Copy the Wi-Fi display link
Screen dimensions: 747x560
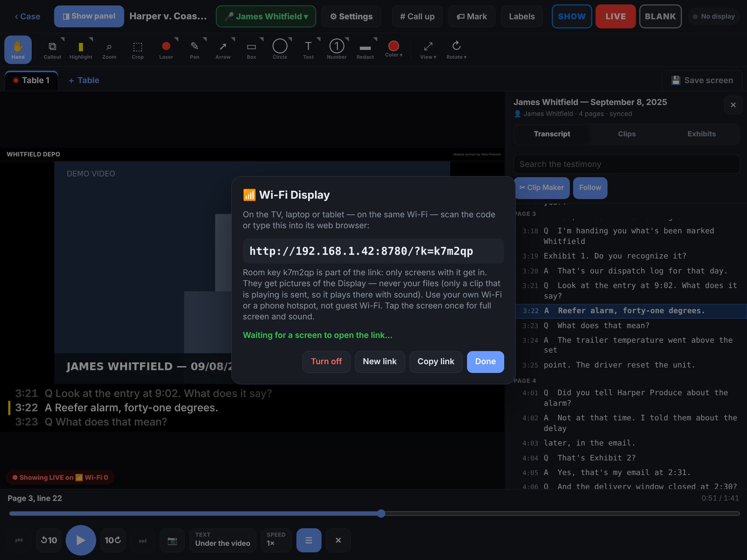tap(436, 362)
